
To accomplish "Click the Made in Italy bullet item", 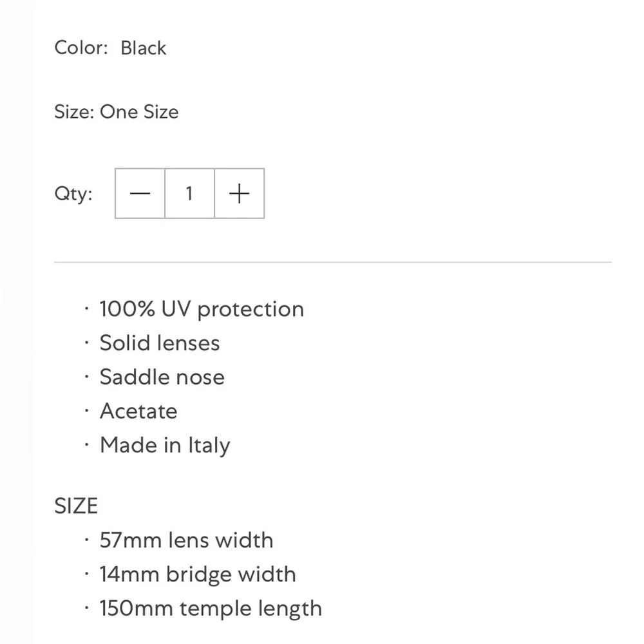I will click(165, 446).
